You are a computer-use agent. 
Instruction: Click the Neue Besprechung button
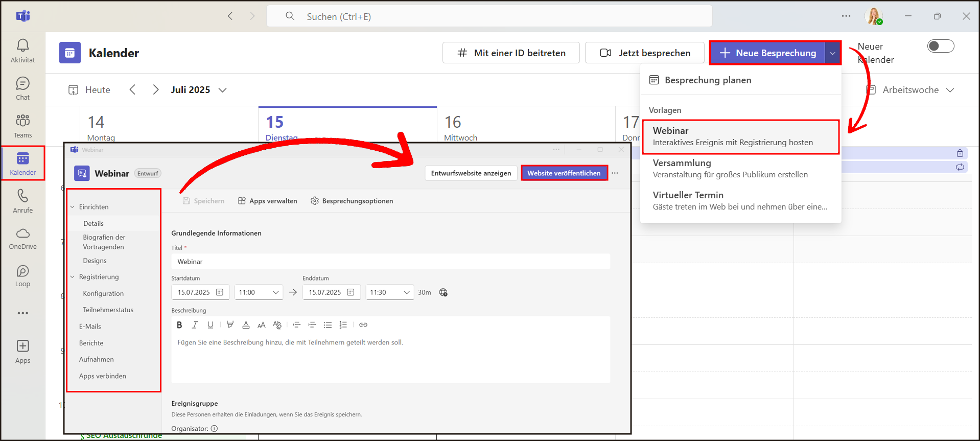(767, 53)
